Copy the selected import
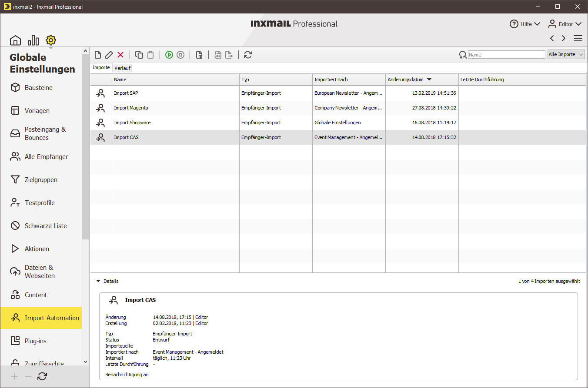Screen dimensions: 588x388 [139, 55]
